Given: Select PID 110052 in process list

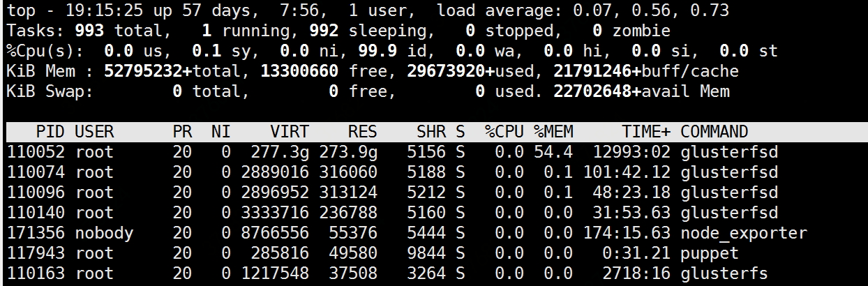Looking at the screenshot, I should (x=35, y=152).
